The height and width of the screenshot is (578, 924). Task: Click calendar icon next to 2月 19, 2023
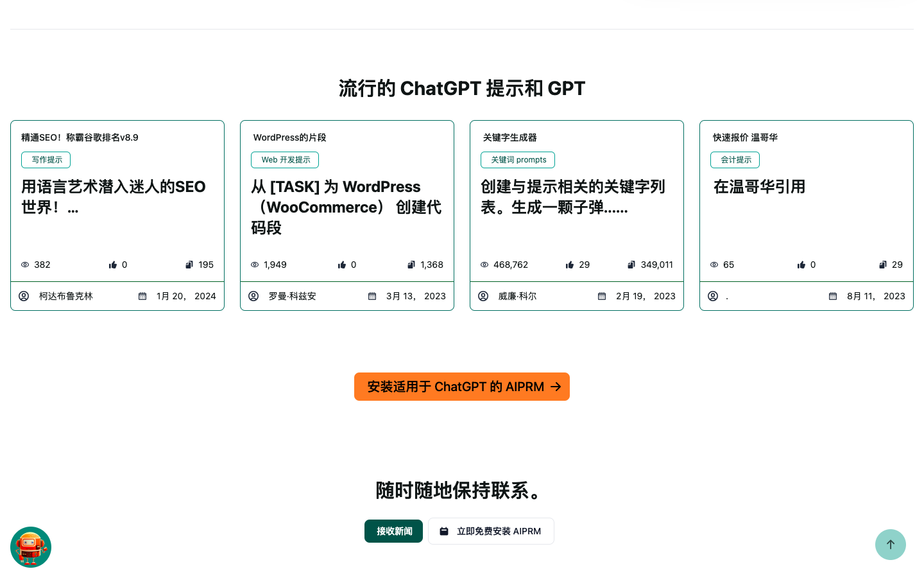[x=602, y=296]
